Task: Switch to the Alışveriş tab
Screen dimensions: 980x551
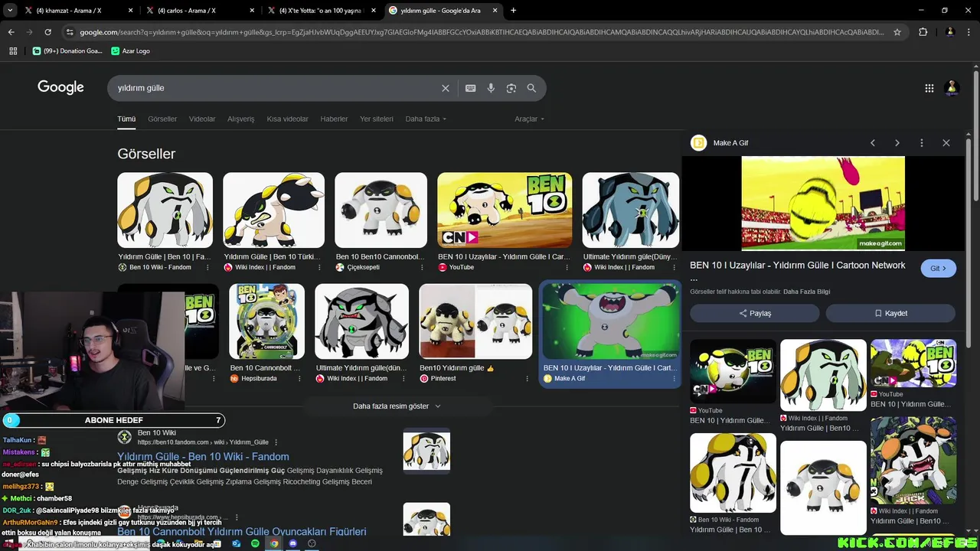Action: [240, 119]
